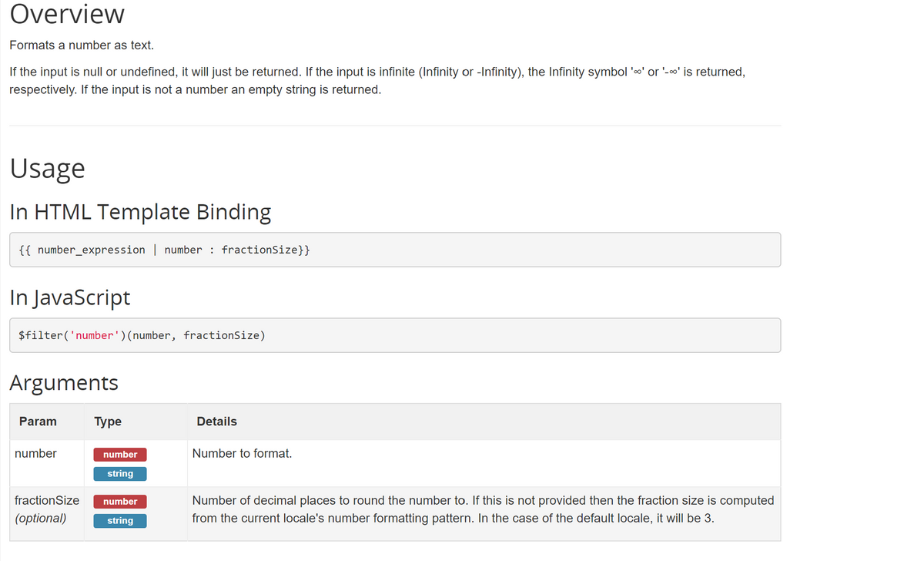Viewport: 924px width, 561px height.
Task: Click the Usage heading
Action: point(48,168)
